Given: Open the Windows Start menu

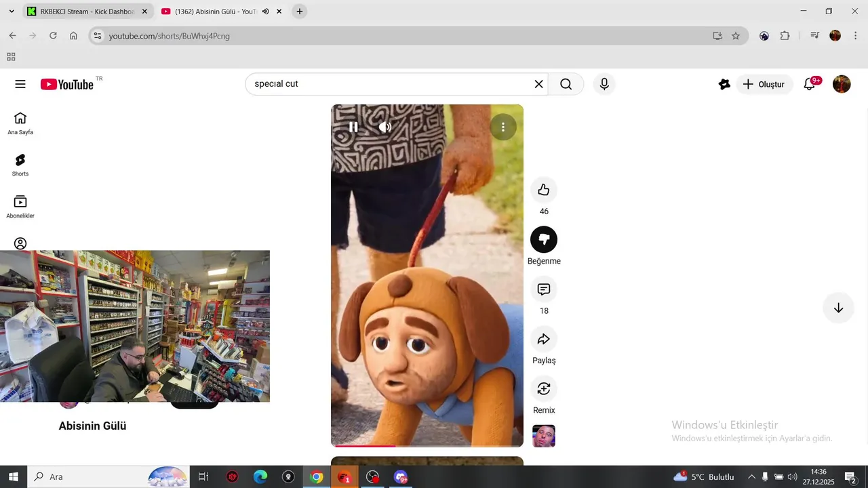Looking at the screenshot, I should point(14,476).
